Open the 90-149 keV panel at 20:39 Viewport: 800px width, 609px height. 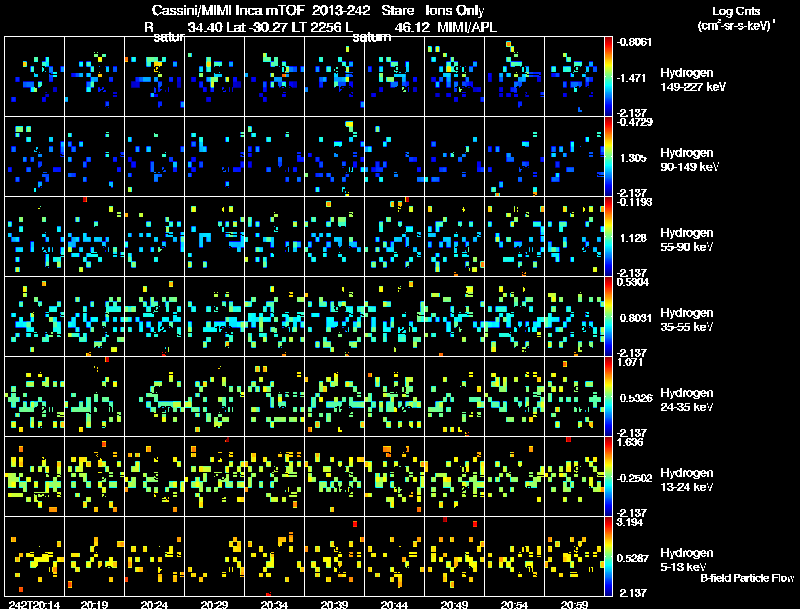click(335, 157)
